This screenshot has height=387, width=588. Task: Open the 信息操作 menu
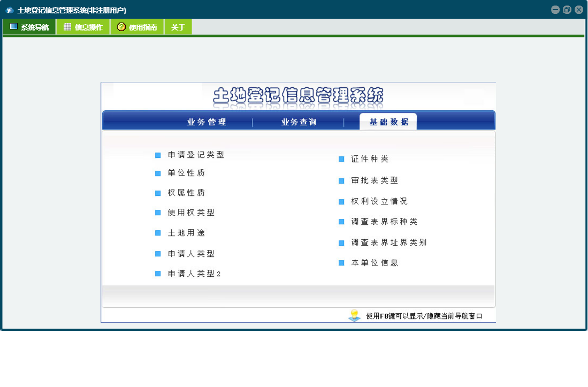(83, 27)
